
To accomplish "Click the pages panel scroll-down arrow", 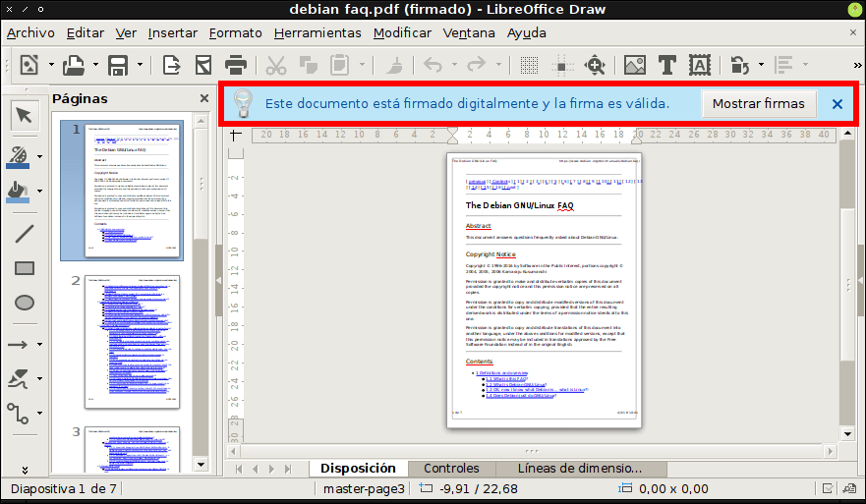I will point(201,465).
